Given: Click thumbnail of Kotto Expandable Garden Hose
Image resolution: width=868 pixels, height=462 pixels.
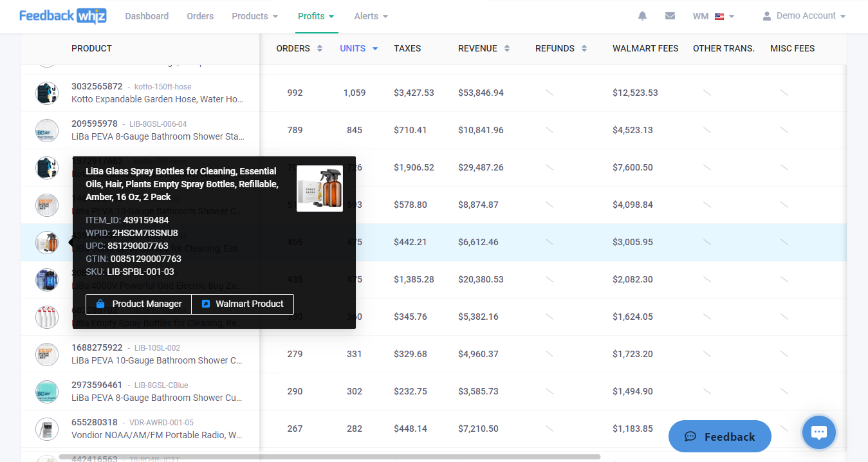Looking at the screenshot, I should 47,93.
